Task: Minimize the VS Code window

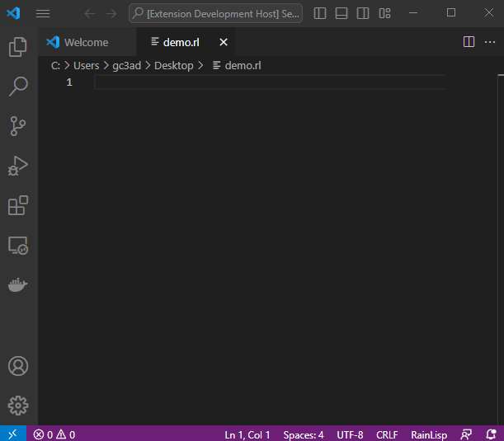Action: point(413,13)
